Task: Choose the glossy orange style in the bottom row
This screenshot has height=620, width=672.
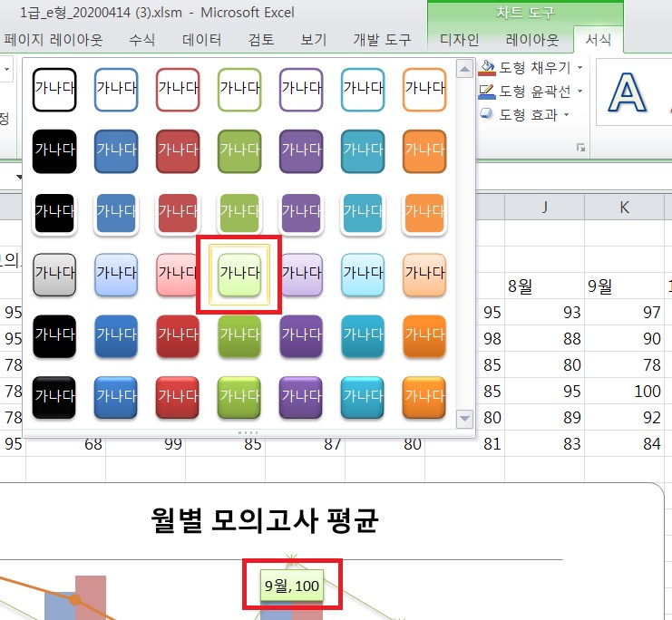Action: [424, 397]
